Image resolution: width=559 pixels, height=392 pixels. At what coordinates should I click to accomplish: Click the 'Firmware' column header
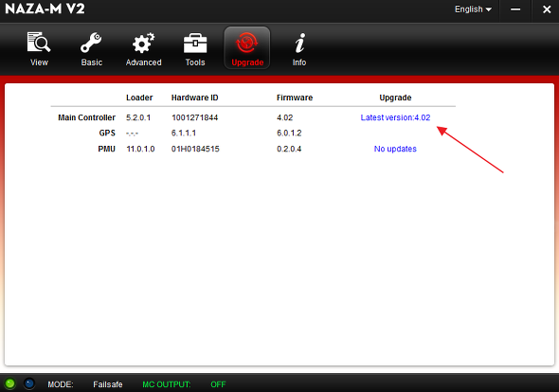pyautogui.click(x=295, y=98)
